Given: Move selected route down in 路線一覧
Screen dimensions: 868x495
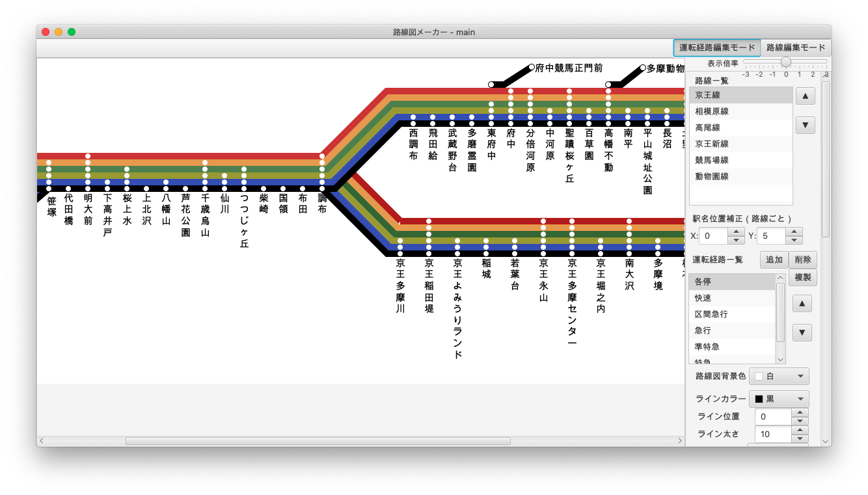Looking at the screenshot, I should [x=805, y=125].
